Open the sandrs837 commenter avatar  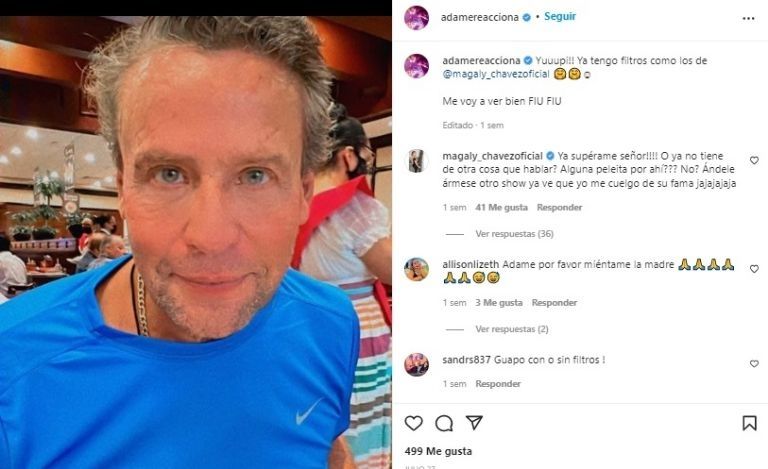click(x=416, y=364)
